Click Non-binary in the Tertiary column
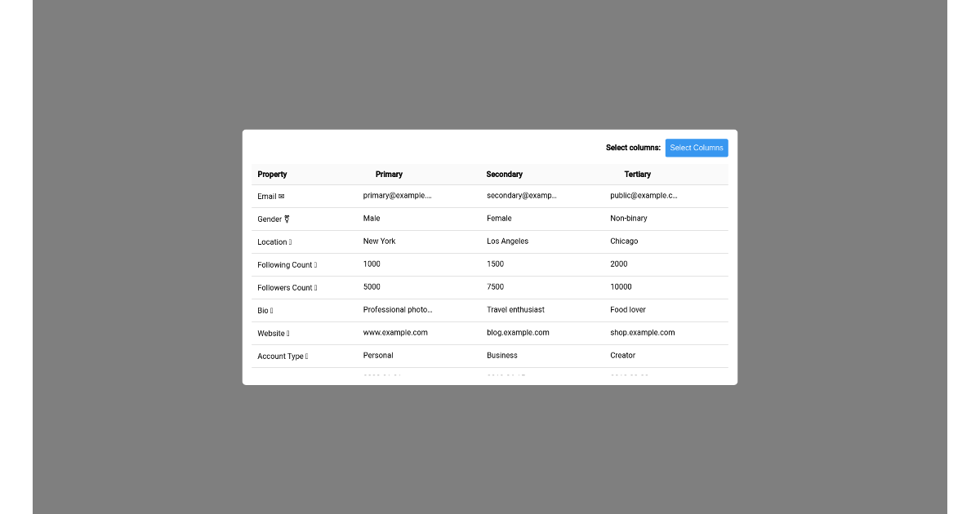 (628, 218)
